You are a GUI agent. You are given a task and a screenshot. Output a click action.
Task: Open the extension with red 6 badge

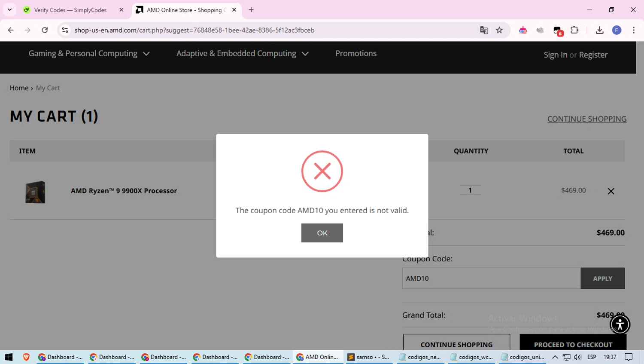pos(558,31)
